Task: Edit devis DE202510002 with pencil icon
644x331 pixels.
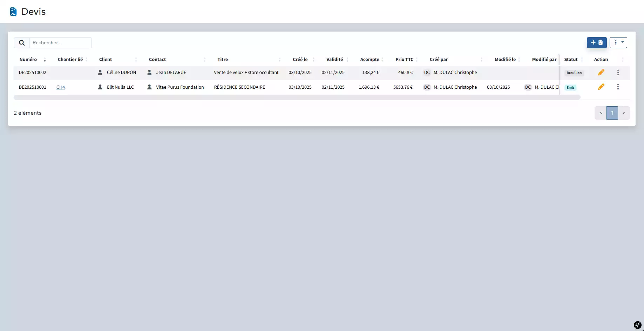Action: coord(601,72)
